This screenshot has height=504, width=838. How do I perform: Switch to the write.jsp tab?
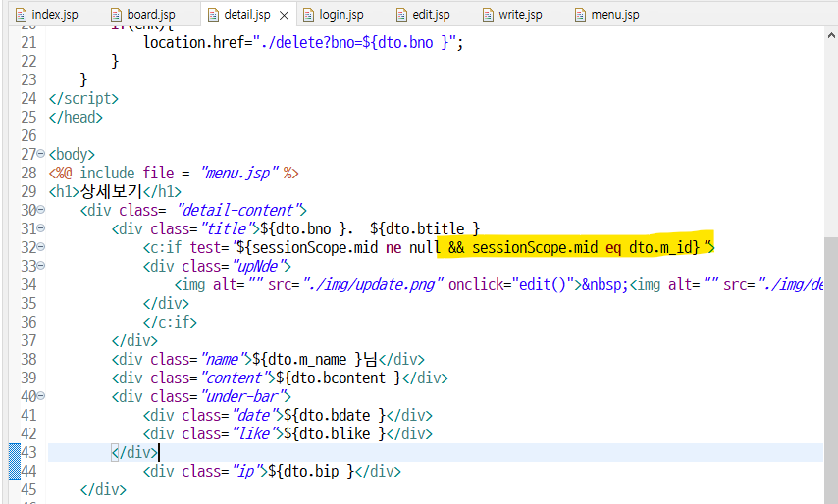point(520,15)
